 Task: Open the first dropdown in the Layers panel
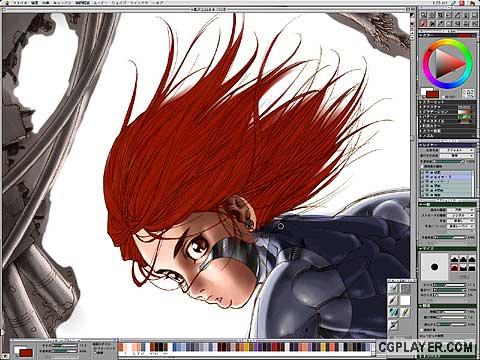(457, 150)
